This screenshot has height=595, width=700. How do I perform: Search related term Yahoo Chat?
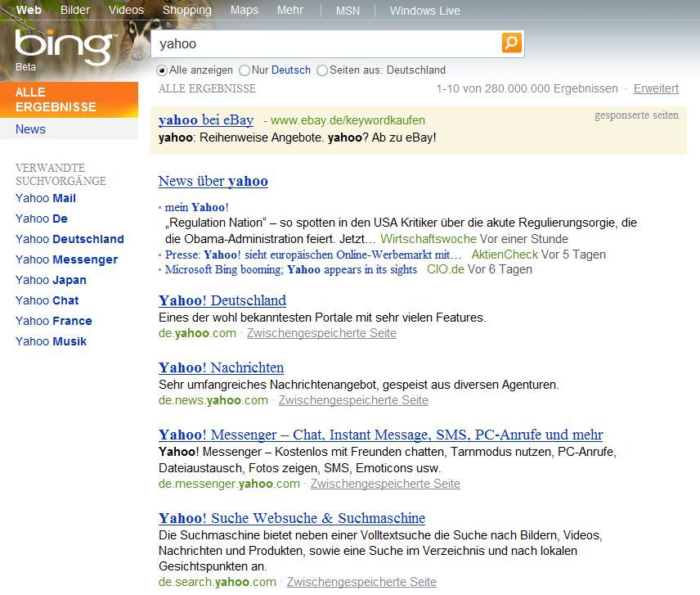click(47, 300)
